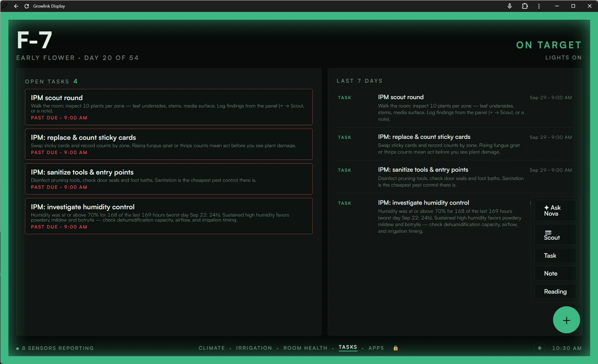Image resolution: width=598 pixels, height=364 pixels.
Task: Click the Last 7 Days heading
Action: pyautogui.click(x=360, y=81)
